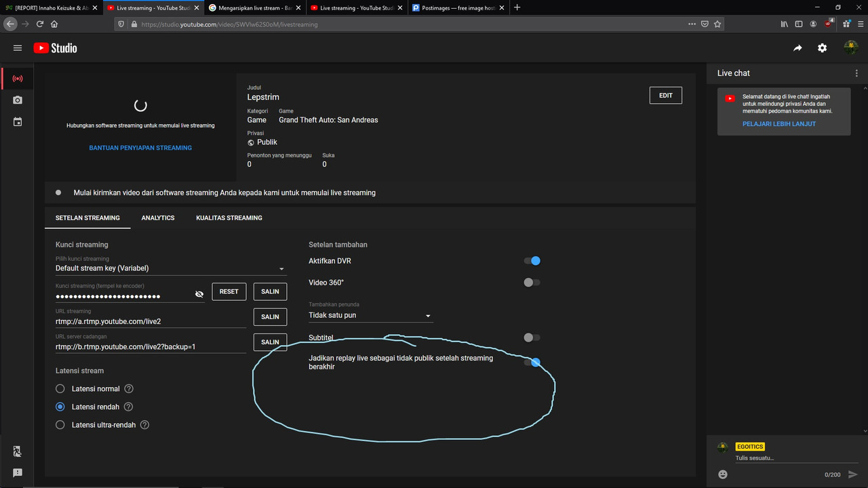Reveal the stream key with eye icon

pyautogui.click(x=199, y=294)
